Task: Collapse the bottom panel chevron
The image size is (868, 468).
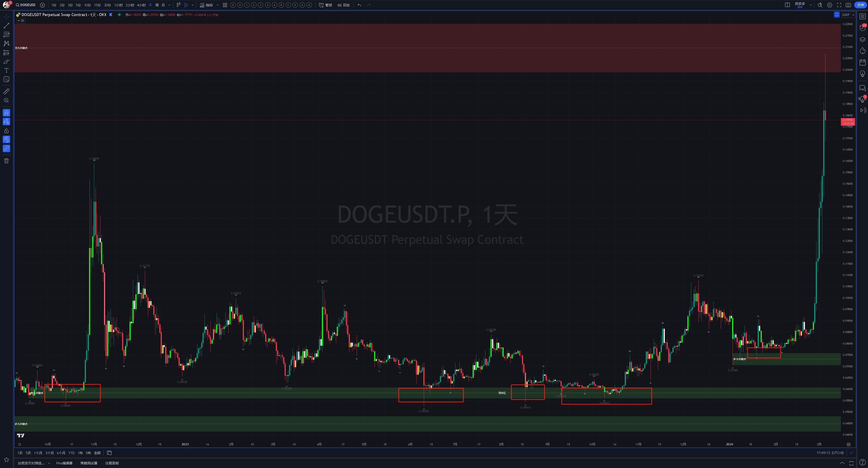Action: 842,463
